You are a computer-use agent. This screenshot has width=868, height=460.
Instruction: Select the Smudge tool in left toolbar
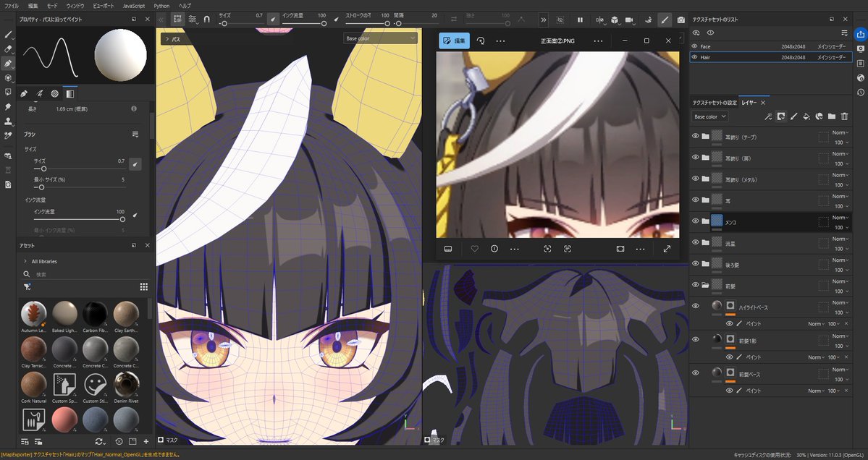(8, 106)
